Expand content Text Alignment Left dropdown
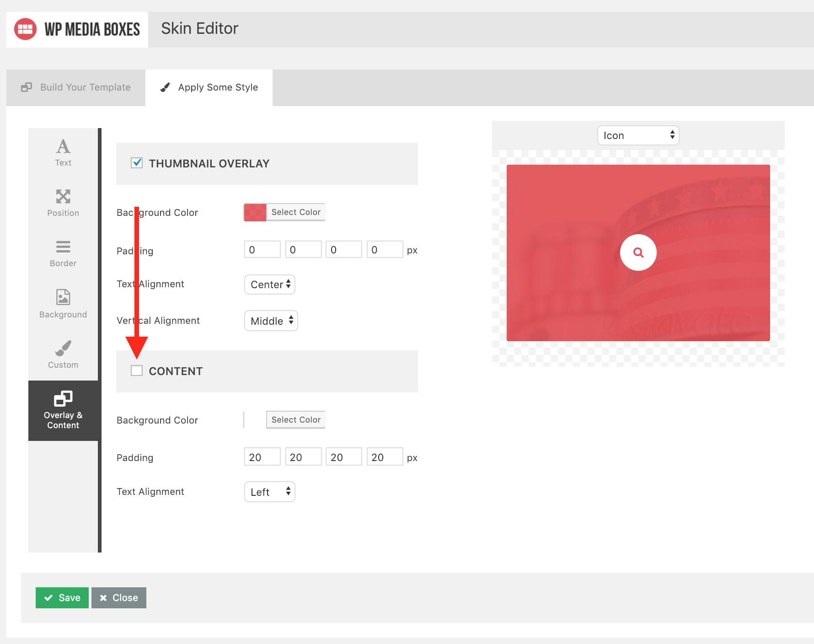This screenshot has height=644, width=814. tap(270, 492)
